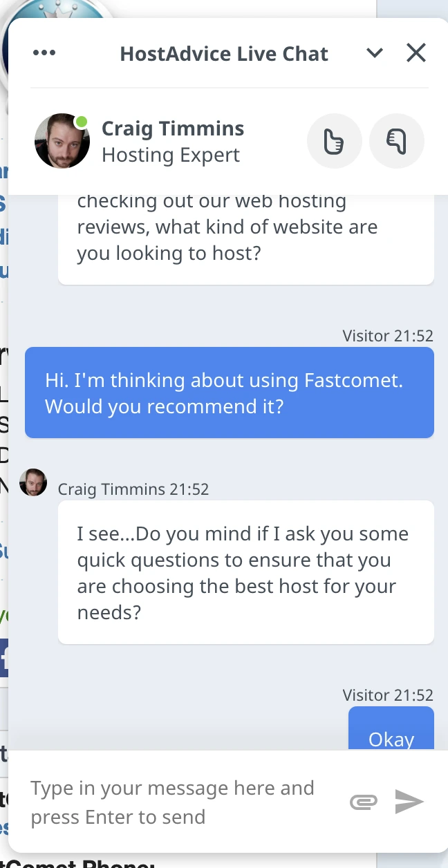The width and height of the screenshot is (448, 868).
Task: Rate the agent with thumbs down
Action: [396, 141]
